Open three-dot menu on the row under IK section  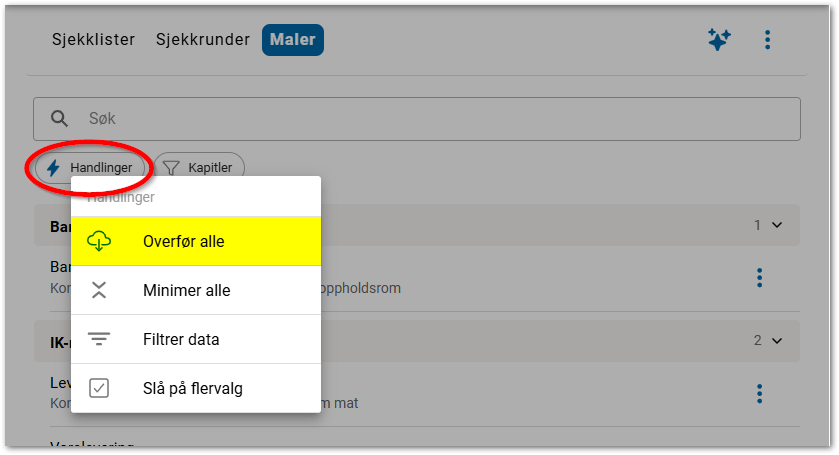click(759, 393)
